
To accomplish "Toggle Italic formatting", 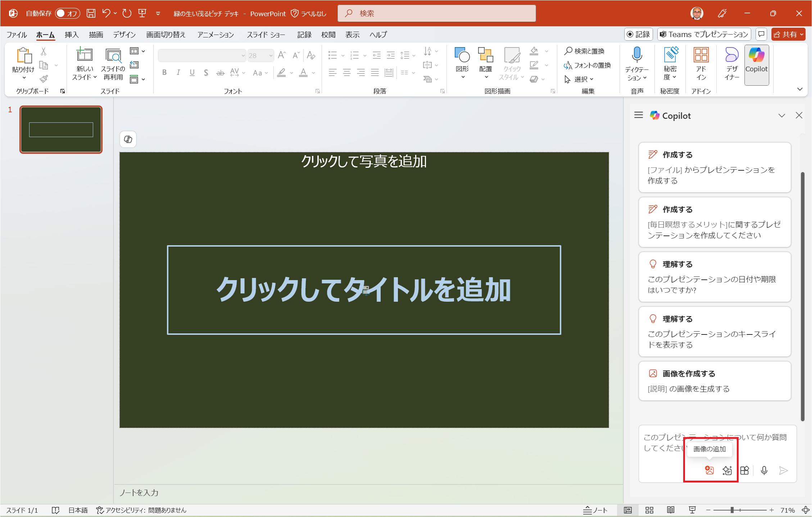I will coord(178,72).
